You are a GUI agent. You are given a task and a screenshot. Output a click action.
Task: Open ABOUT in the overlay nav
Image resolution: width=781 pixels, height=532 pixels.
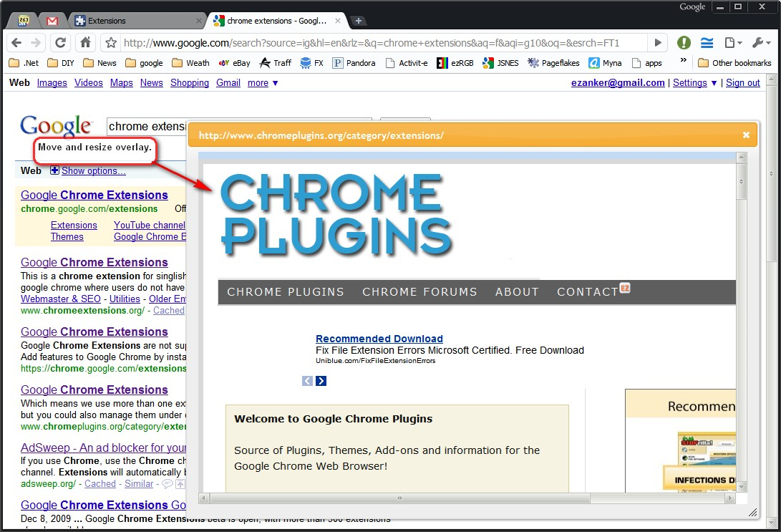pyautogui.click(x=517, y=292)
